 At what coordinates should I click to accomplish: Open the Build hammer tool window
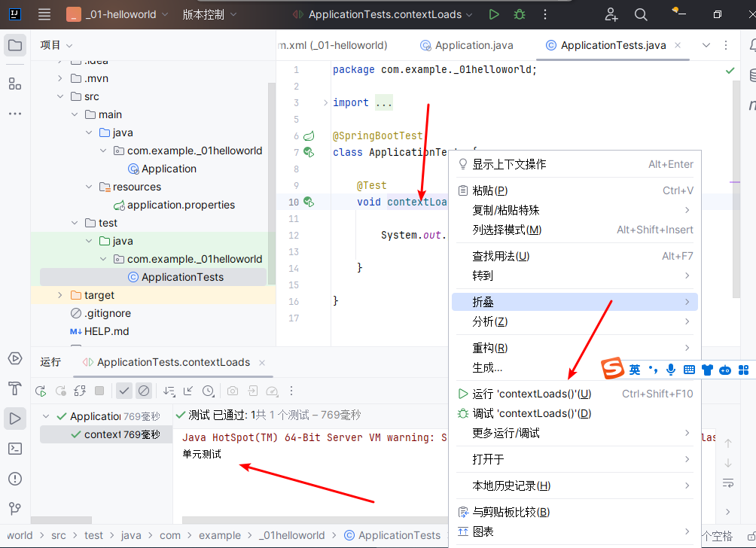pos(15,388)
